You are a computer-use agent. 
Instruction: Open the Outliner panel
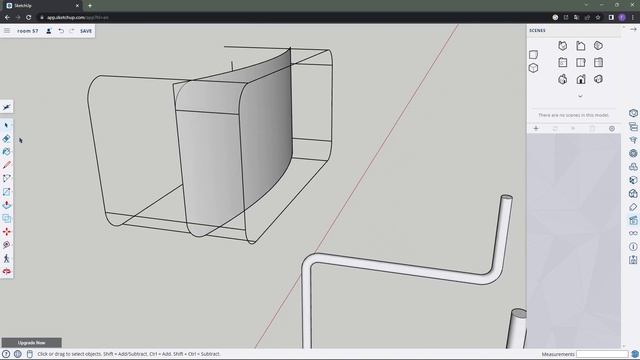coord(633,127)
